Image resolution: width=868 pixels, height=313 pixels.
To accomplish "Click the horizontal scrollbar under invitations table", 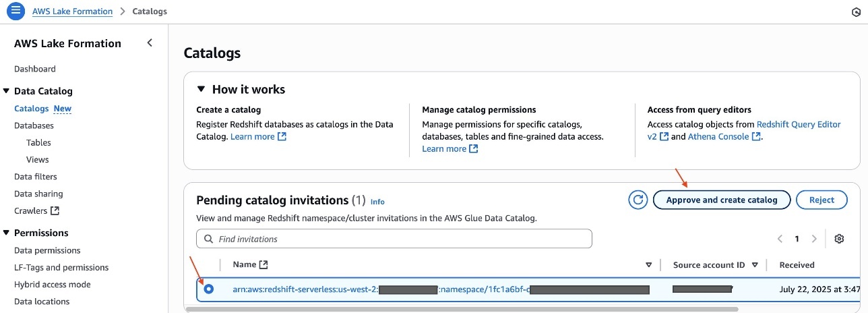I will pos(462,310).
